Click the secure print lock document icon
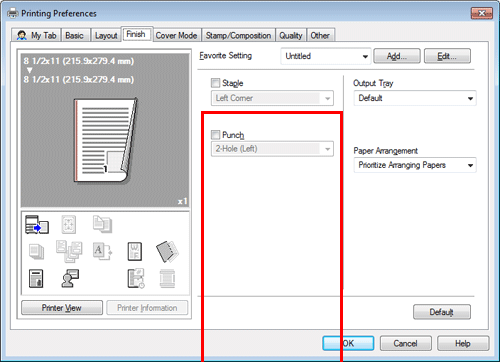 click(36, 279)
